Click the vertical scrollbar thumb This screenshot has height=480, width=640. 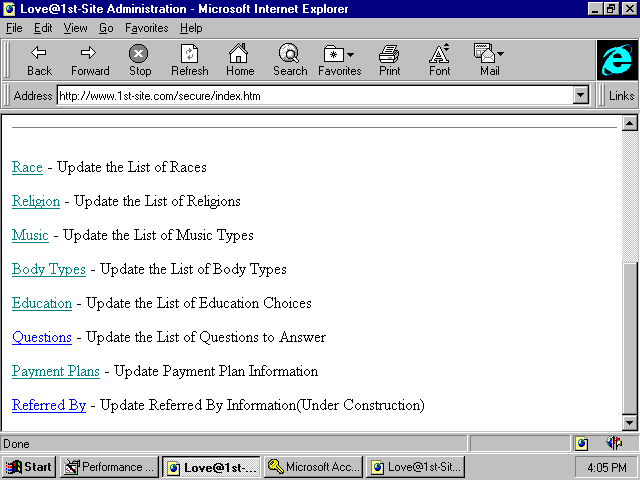click(x=629, y=339)
